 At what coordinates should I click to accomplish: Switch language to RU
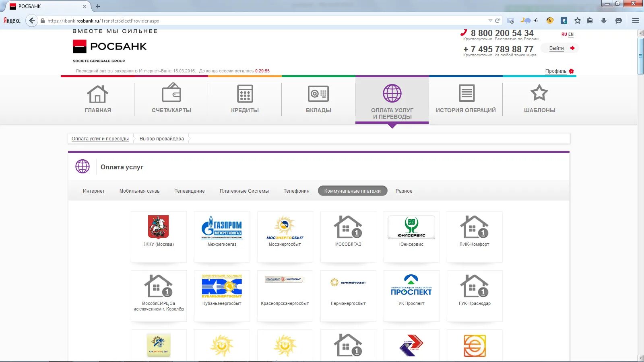(564, 35)
